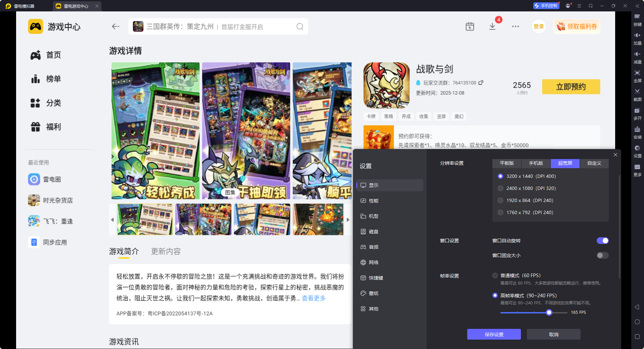Toggle 窗口自动旋转 switch
The width and height of the screenshot is (644, 349).
click(x=602, y=241)
